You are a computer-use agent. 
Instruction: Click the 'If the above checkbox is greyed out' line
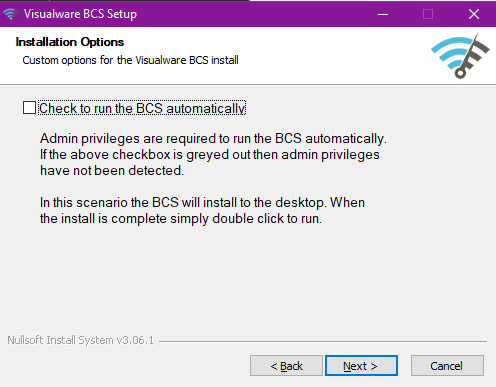click(x=210, y=154)
